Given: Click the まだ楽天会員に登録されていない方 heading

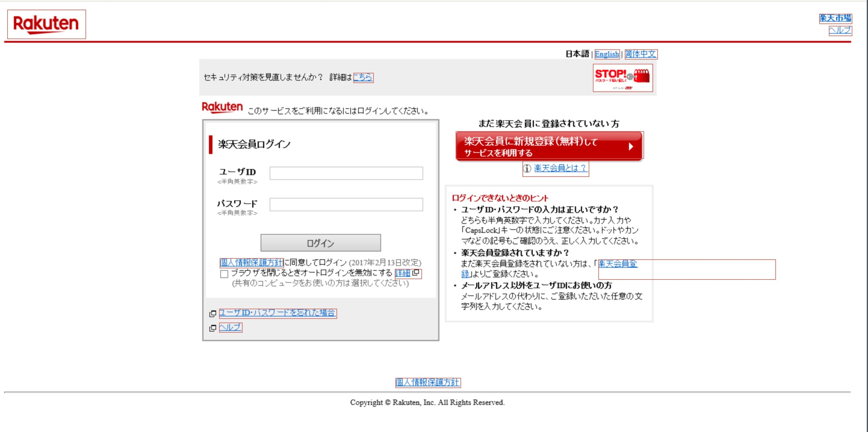Looking at the screenshot, I should (x=549, y=124).
